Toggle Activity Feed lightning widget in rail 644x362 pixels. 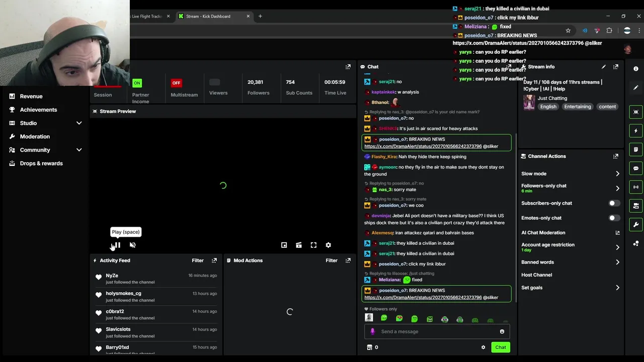pyautogui.click(x=636, y=131)
